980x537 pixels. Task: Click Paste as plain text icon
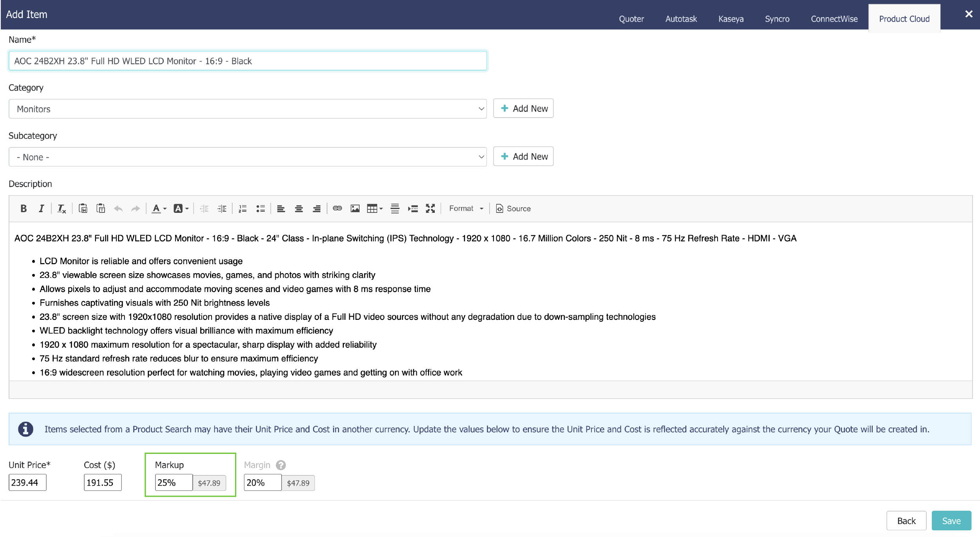tap(101, 209)
